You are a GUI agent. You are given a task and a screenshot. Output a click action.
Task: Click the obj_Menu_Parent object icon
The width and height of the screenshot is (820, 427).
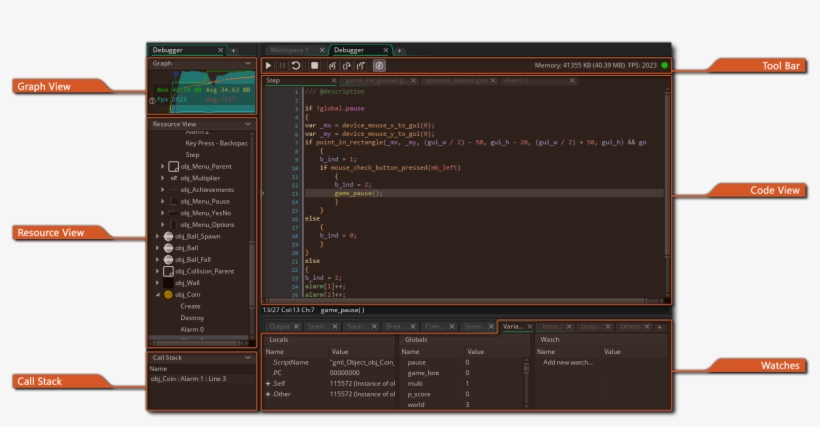174,166
